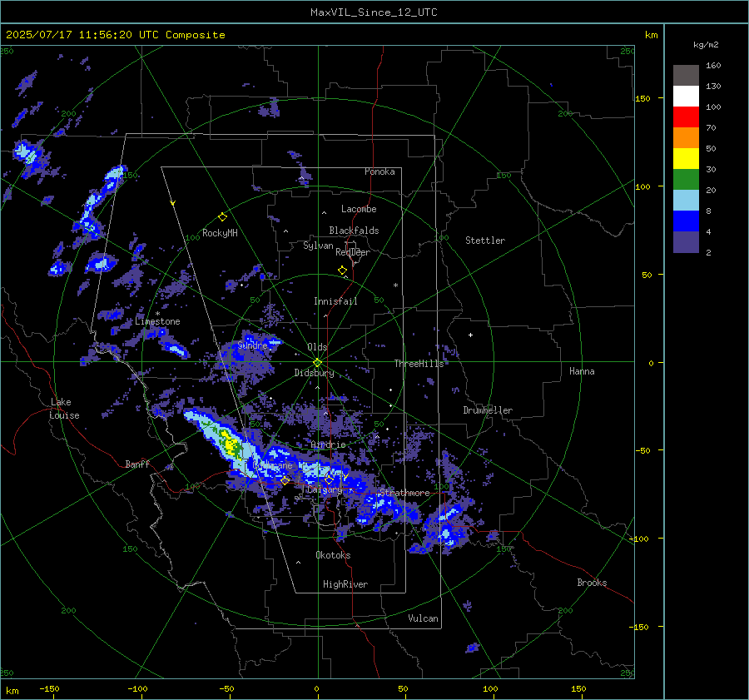749x700 pixels.
Task: Click the Brooks map label
Action: click(592, 583)
